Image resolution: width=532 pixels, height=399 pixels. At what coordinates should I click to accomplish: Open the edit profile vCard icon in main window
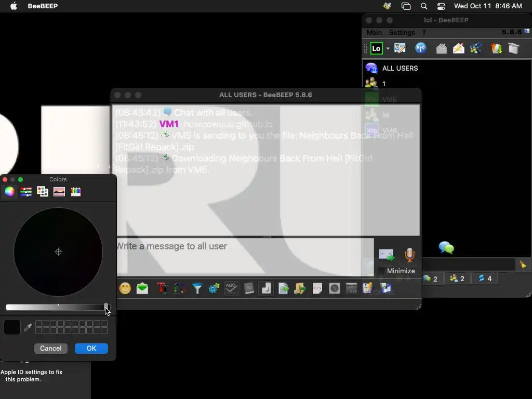(400, 48)
